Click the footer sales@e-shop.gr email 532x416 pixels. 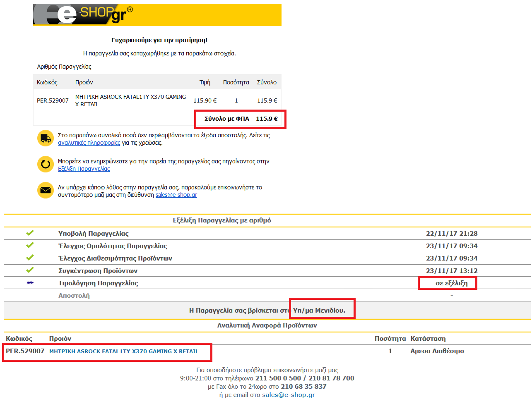point(289,395)
